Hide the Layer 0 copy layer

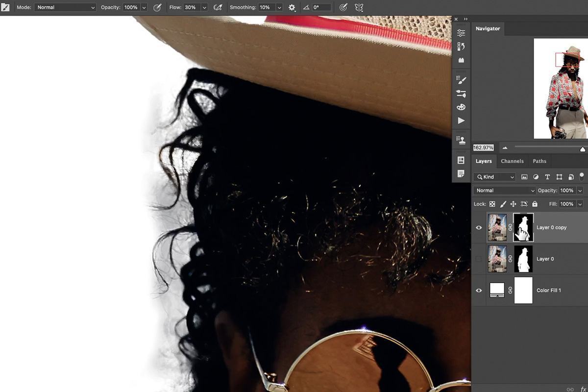479,227
